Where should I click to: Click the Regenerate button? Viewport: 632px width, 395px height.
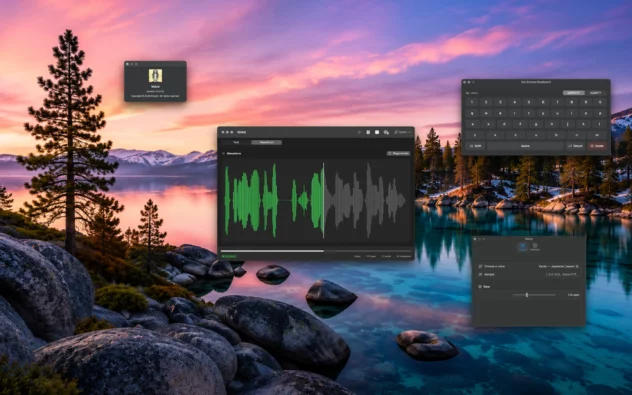click(x=398, y=154)
